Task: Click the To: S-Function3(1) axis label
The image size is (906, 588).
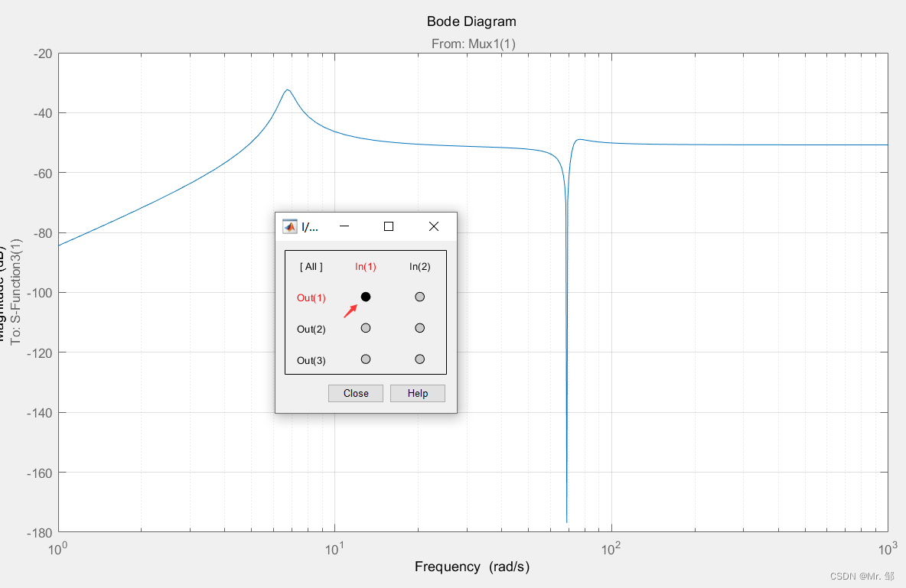Action: (x=15, y=291)
